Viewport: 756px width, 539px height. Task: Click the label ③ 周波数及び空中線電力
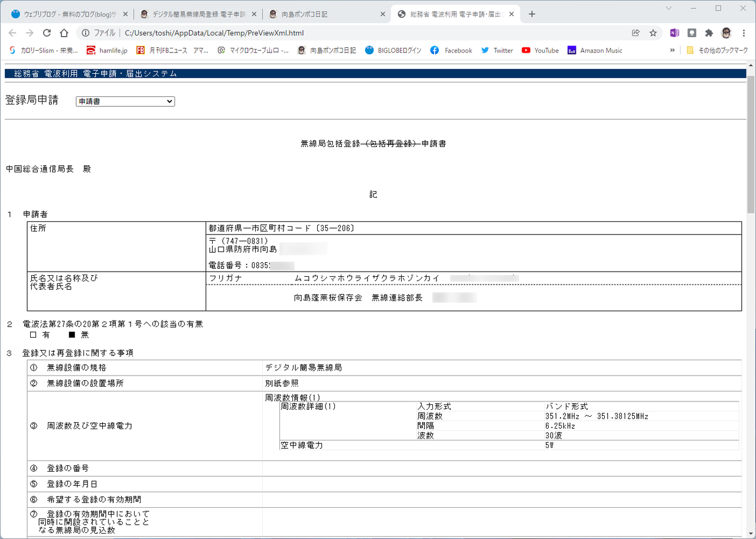(x=81, y=426)
